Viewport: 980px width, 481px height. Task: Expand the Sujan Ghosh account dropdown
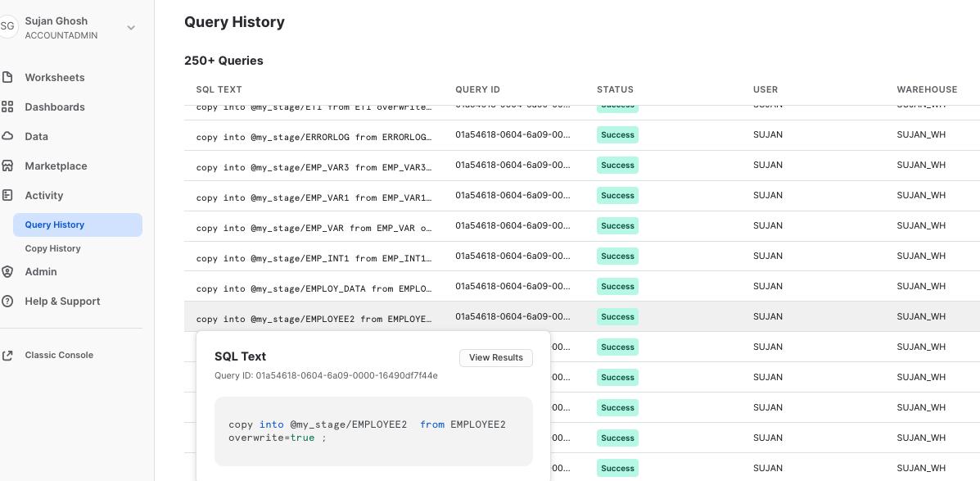[130, 27]
